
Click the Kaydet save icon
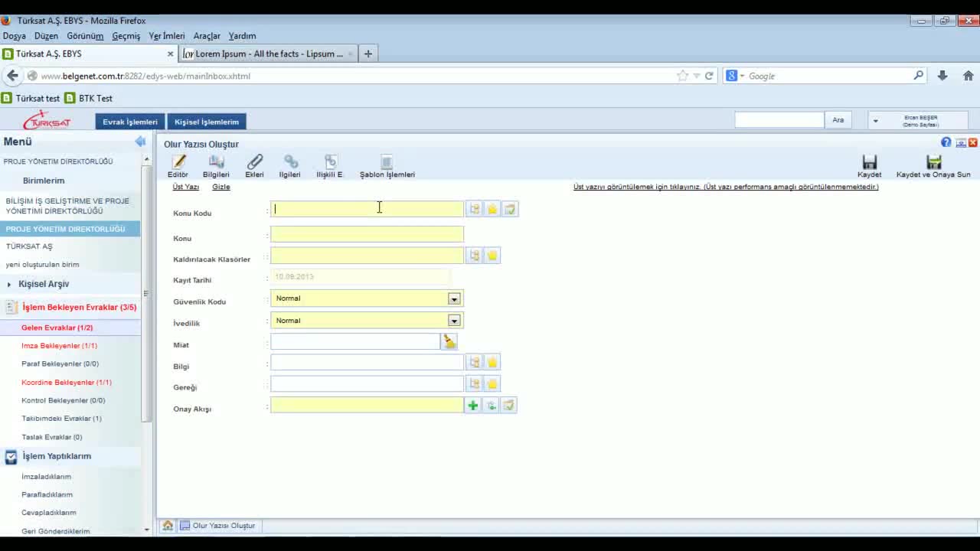(x=869, y=162)
